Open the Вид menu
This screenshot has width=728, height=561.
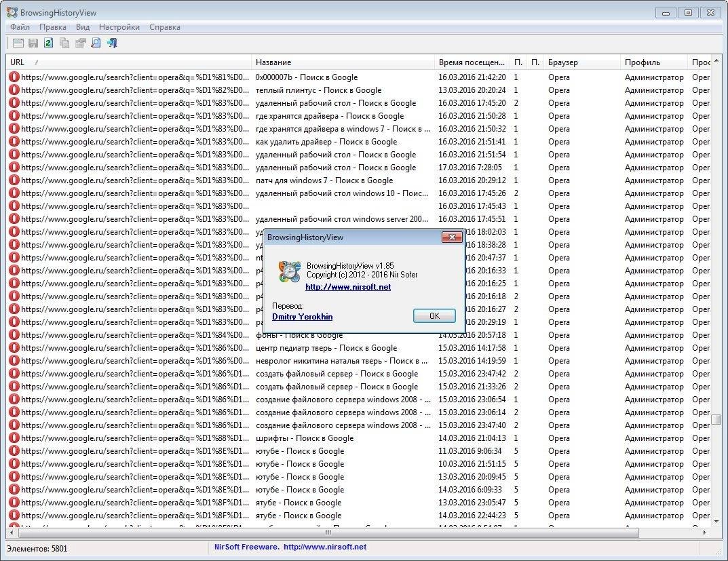pos(83,27)
